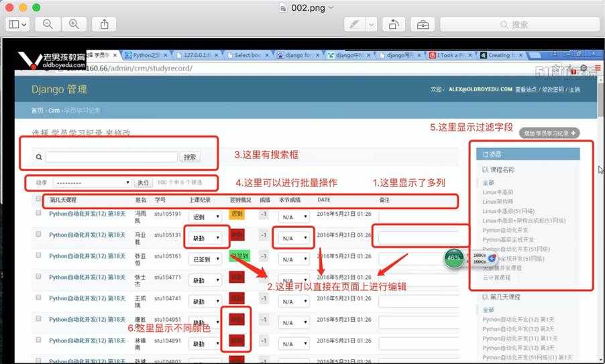Open Preview sidebar view dropdown
Viewport: 605px width, 364px height.
pos(17,24)
